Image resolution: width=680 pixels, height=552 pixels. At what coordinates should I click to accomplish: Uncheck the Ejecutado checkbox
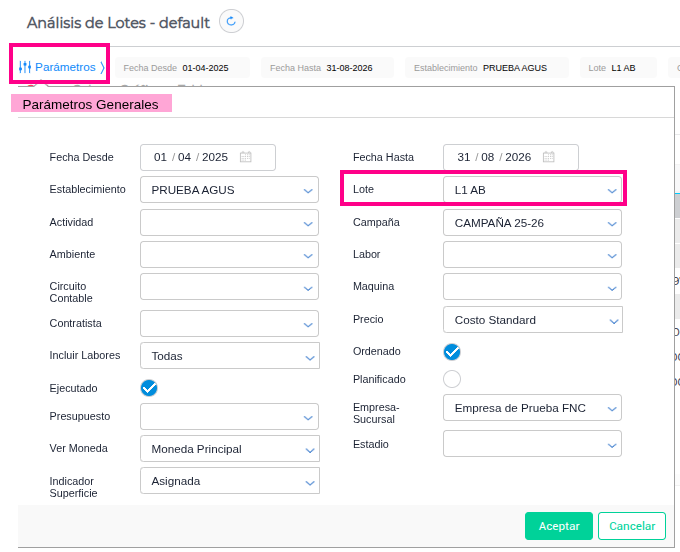tap(150, 388)
